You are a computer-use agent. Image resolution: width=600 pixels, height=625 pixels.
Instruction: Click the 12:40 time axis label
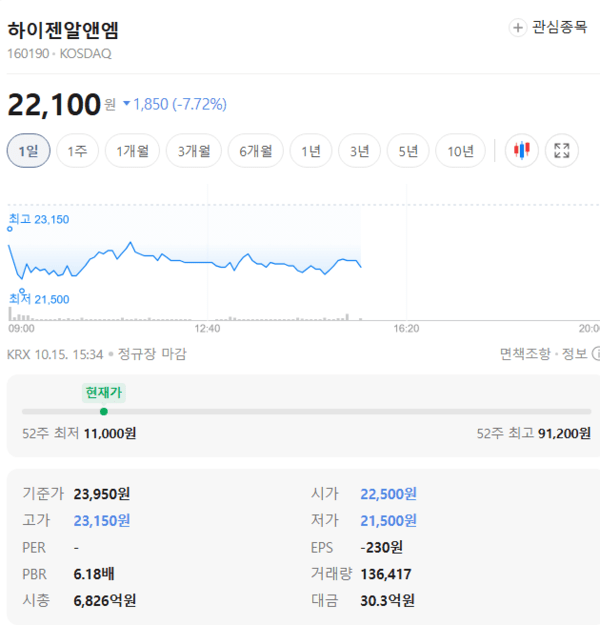207,328
